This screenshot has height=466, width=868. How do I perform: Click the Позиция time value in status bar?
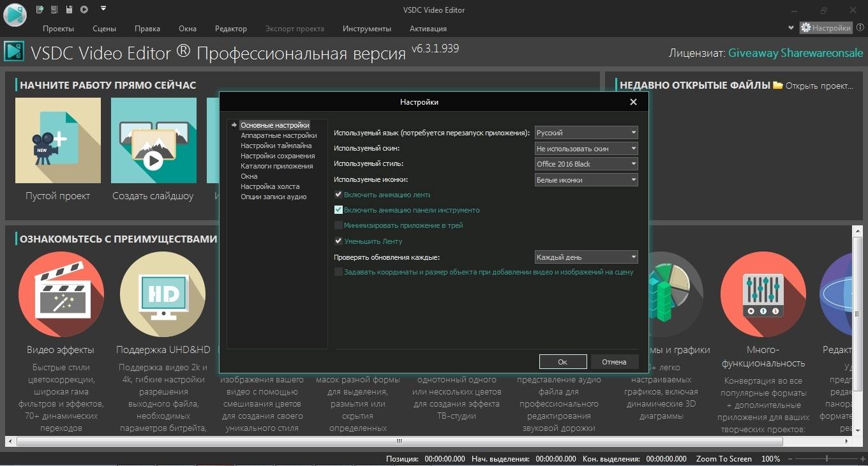pyautogui.click(x=445, y=458)
